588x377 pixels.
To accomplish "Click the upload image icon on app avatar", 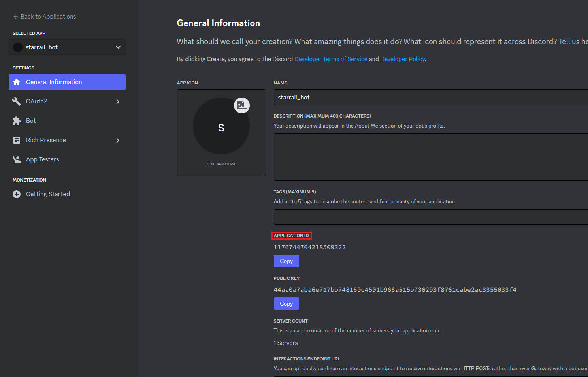I will [x=242, y=105].
